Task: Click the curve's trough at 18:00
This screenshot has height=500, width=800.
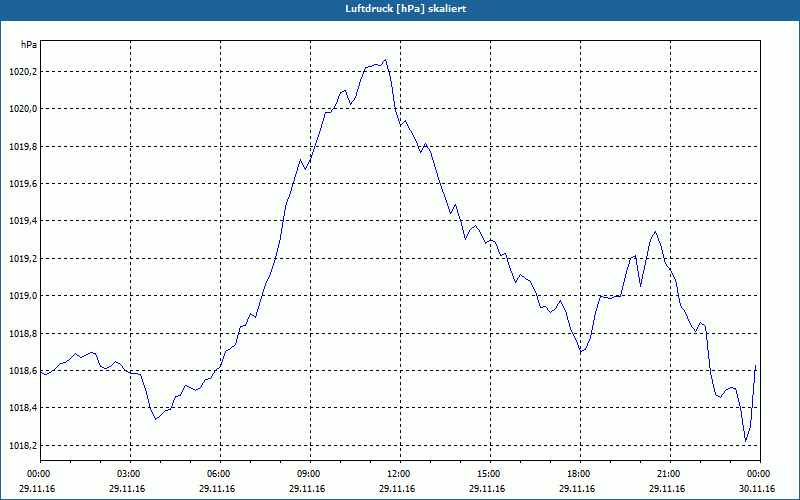Action: point(581,352)
